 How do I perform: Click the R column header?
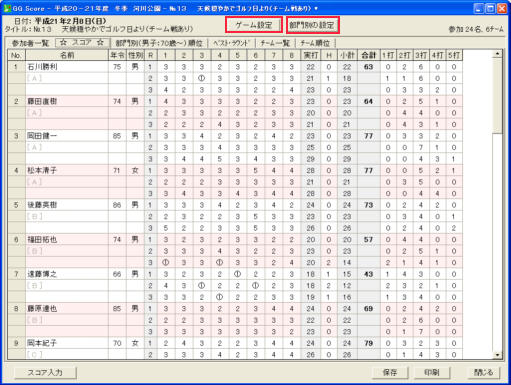[150, 55]
